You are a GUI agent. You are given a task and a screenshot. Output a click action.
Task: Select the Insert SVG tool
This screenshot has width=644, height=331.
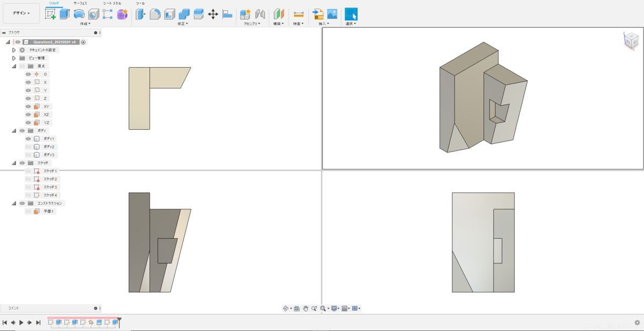pos(318,14)
